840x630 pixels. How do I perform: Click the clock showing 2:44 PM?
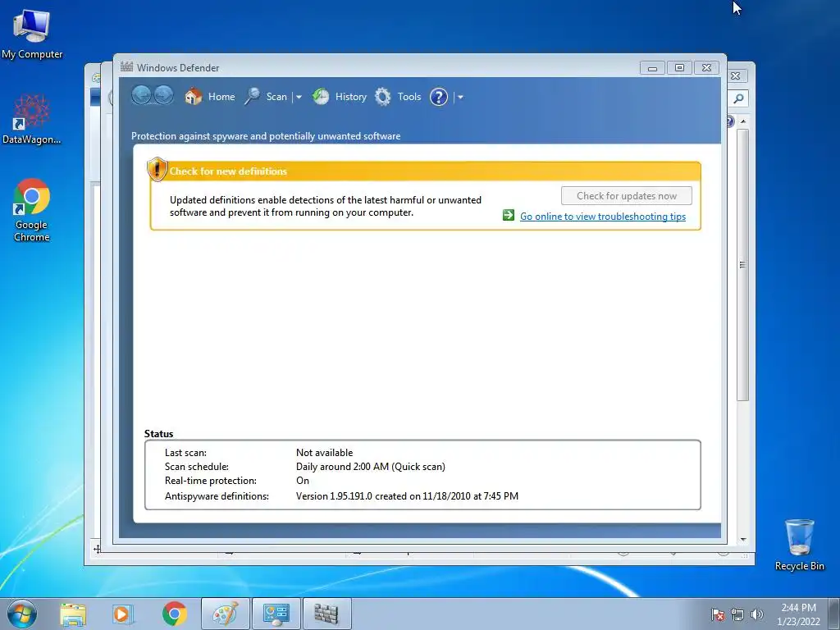pos(798,608)
